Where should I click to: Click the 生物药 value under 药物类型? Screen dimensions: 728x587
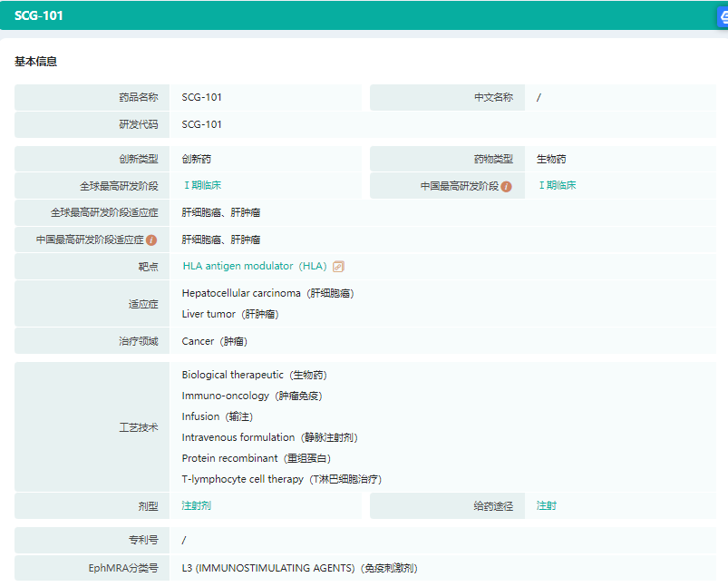click(551, 159)
